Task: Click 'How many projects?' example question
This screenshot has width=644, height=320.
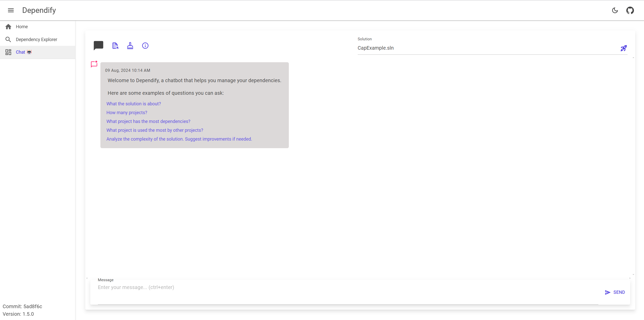Action: (127, 112)
